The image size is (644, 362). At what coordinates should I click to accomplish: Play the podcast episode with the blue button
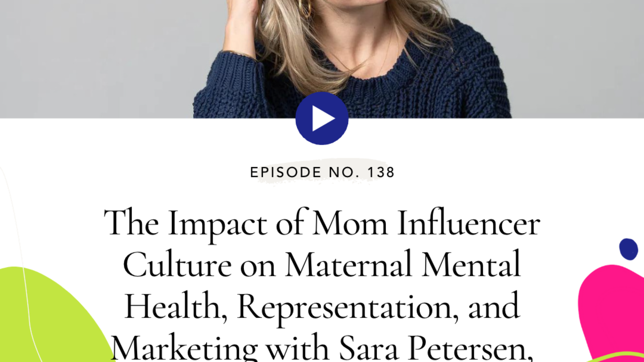click(x=322, y=118)
